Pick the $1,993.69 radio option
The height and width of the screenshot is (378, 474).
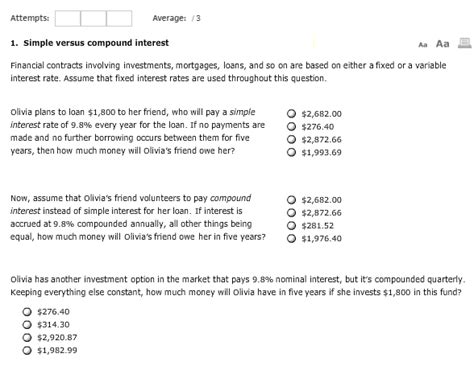coord(291,152)
